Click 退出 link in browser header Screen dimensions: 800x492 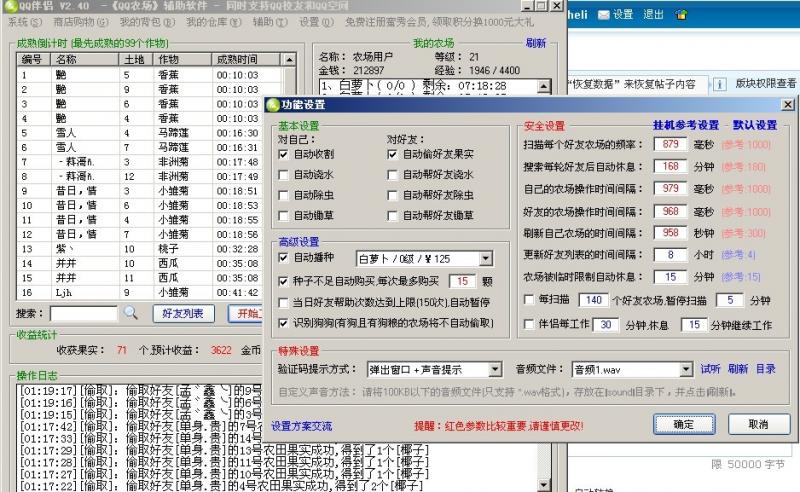coord(653,14)
